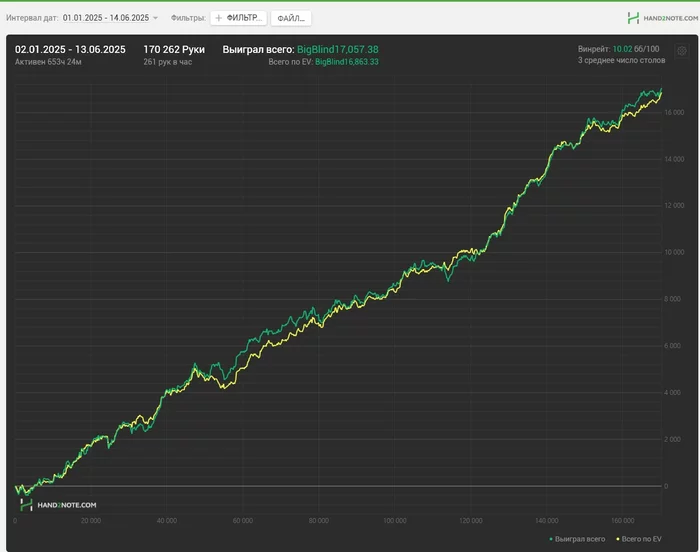Click the 170 262 Руки hand count
700x552 pixels.
tap(174, 50)
